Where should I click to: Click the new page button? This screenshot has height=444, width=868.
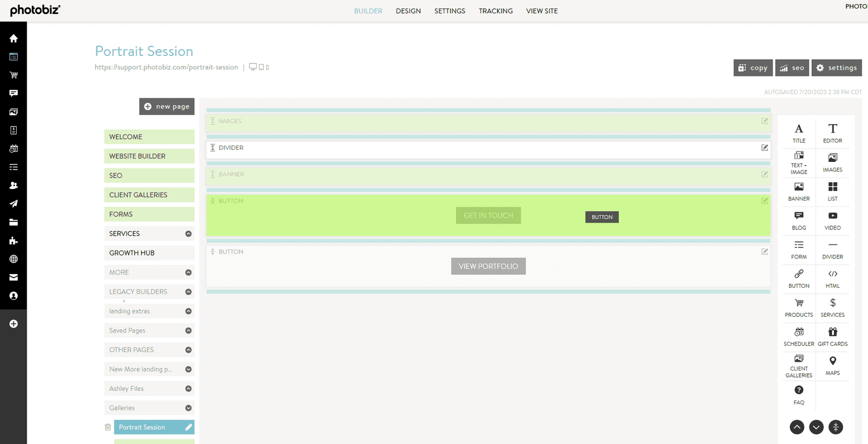tap(167, 106)
